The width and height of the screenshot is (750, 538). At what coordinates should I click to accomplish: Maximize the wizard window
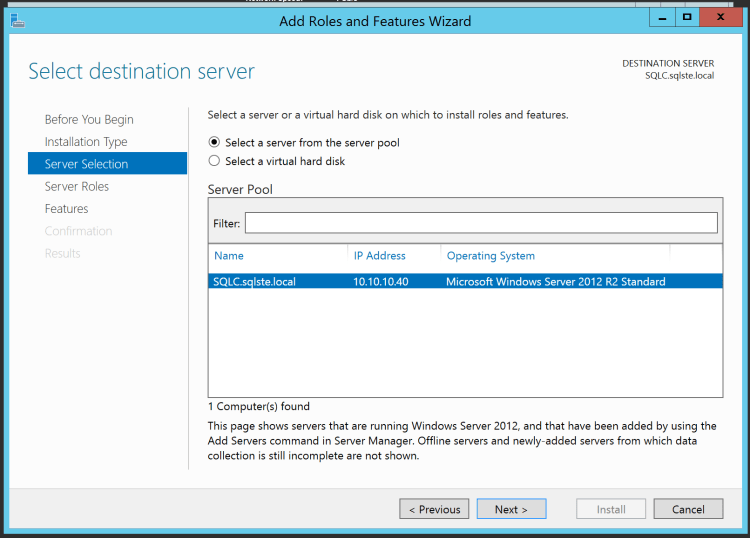688,17
